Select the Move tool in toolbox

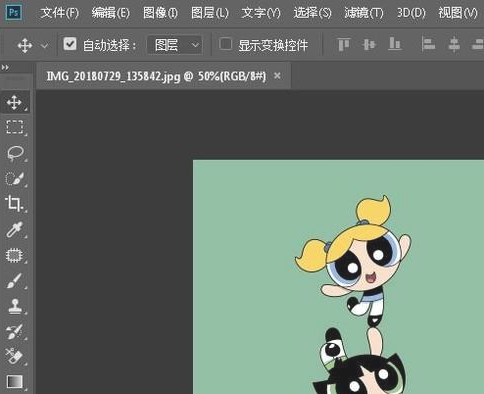pos(14,102)
